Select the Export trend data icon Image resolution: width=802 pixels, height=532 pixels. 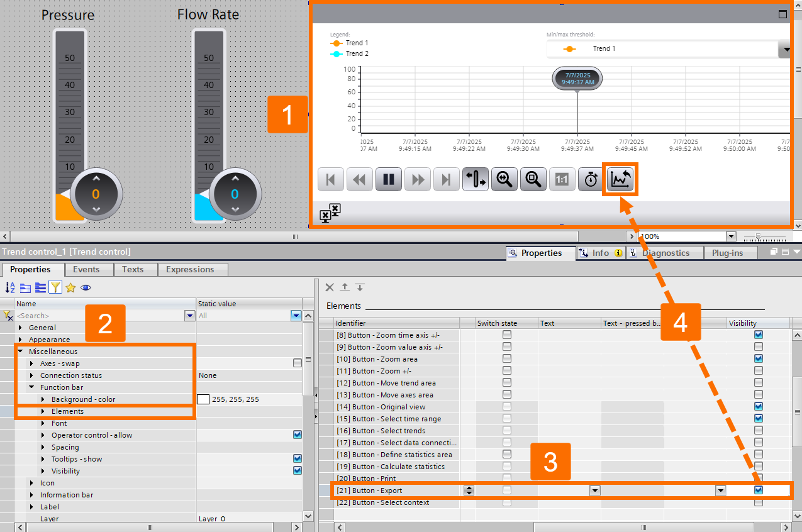point(620,179)
